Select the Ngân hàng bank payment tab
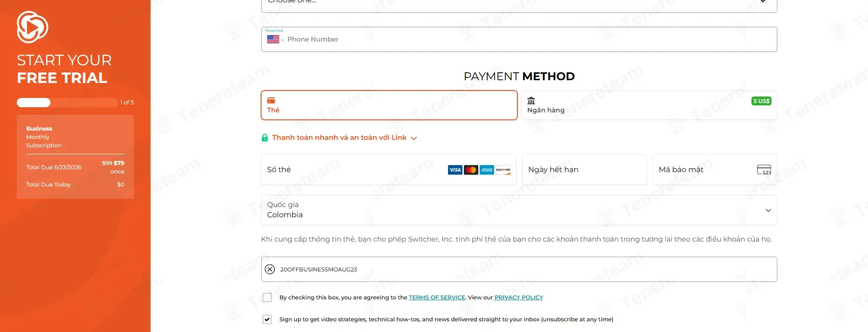This screenshot has width=868, height=332. click(x=649, y=105)
